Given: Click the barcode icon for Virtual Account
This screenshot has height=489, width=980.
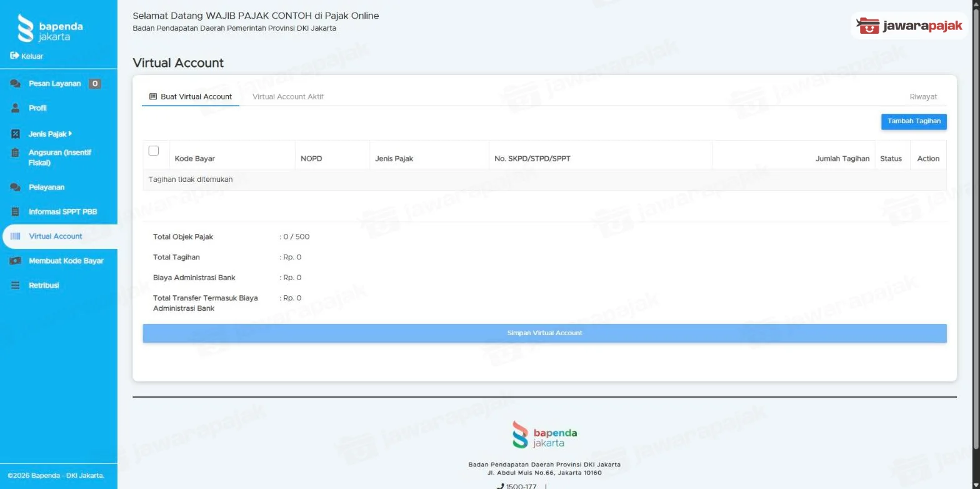Looking at the screenshot, I should (16, 236).
